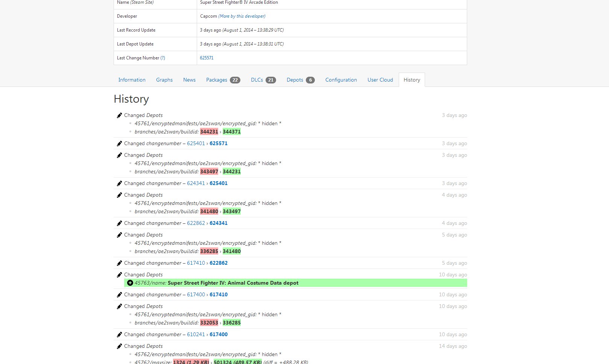Screen dimensions: 609x364
Task: Click pencil icon beside changenumber 617410 entry
Action: click(119, 263)
